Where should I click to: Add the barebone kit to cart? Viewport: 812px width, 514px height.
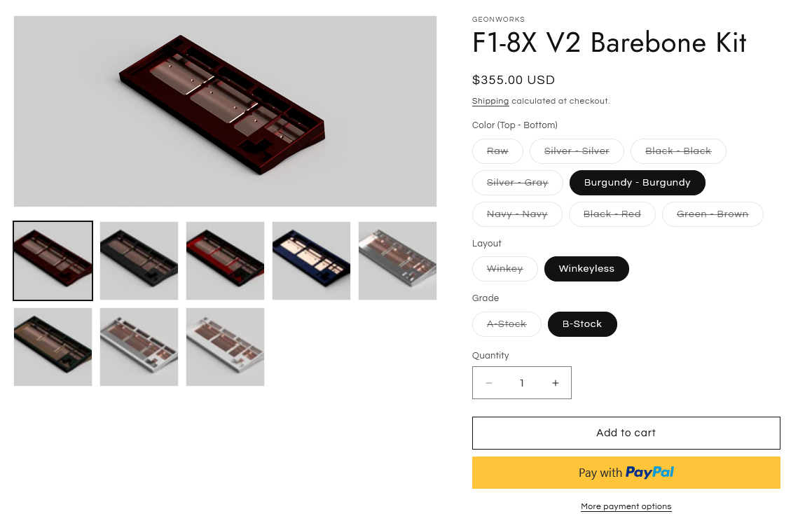[626, 433]
